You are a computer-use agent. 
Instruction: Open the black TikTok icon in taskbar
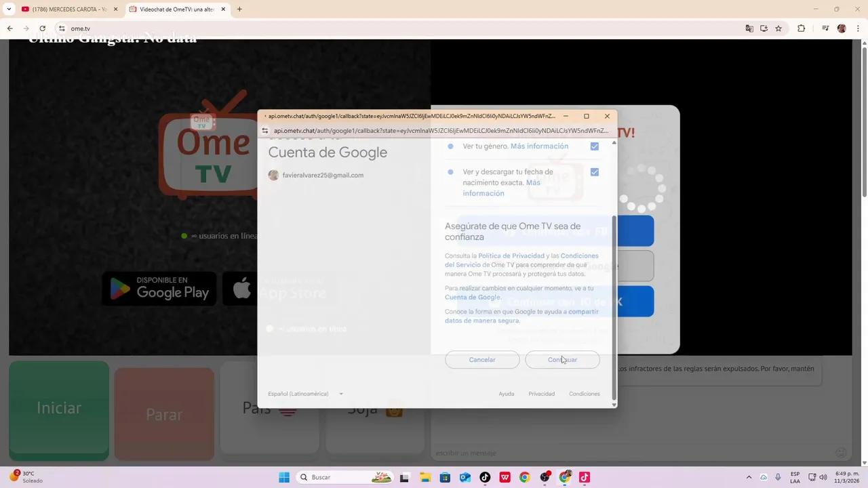485,477
